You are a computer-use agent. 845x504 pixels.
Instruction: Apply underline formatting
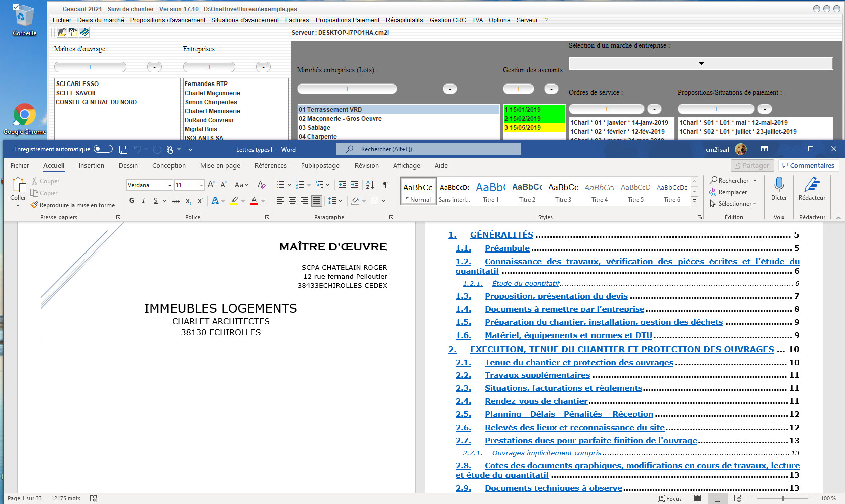(x=156, y=201)
